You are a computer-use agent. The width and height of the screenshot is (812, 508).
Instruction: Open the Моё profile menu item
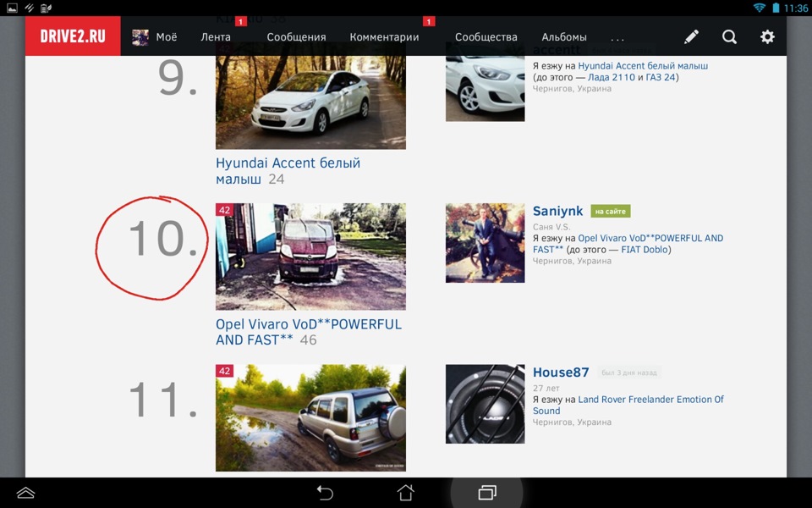click(x=167, y=36)
